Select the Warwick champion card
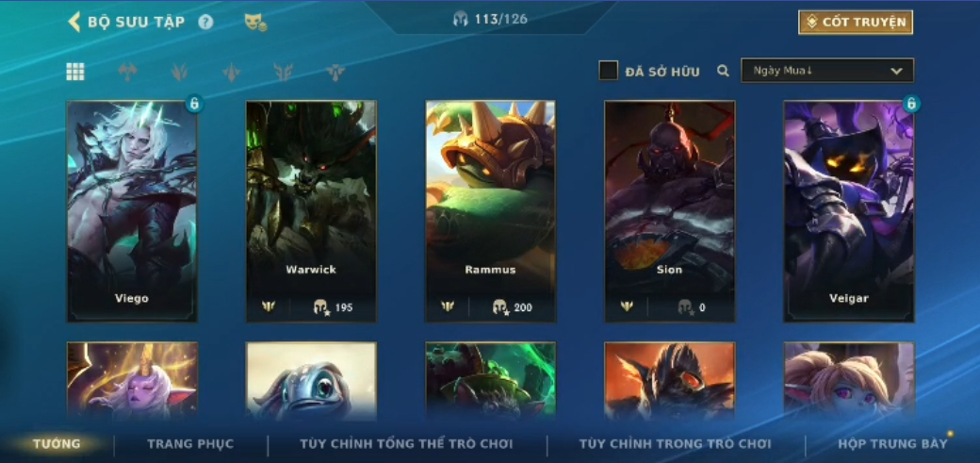This screenshot has height=463, width=980. point(311,211)
